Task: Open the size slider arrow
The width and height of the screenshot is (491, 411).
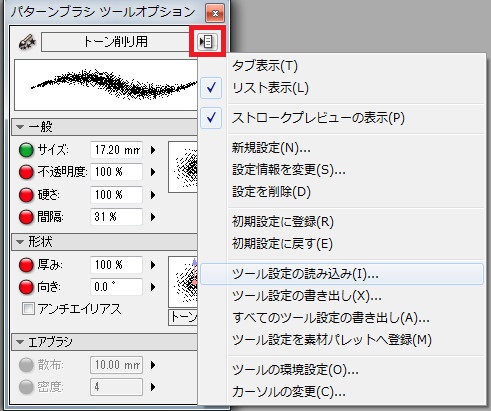Action: click(153, 150)
